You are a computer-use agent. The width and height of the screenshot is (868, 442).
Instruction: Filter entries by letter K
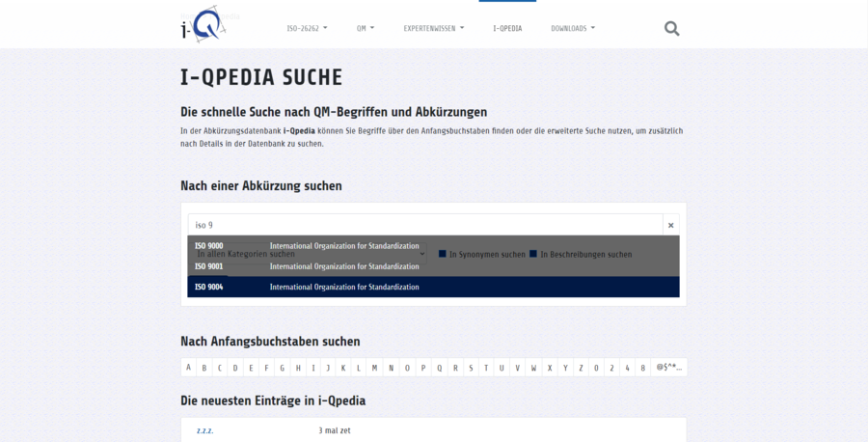coord(343,368)
